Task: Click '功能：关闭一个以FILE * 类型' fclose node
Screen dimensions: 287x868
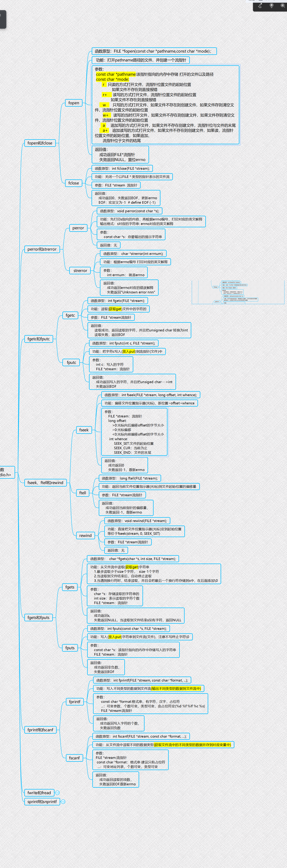Action: [x=132, y=177]
